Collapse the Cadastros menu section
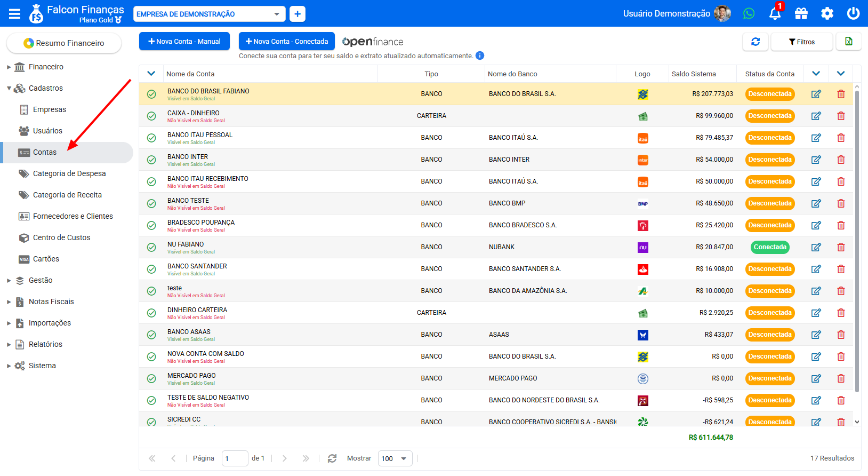Viewport: 868px width, 476px height. pos(9,89)
